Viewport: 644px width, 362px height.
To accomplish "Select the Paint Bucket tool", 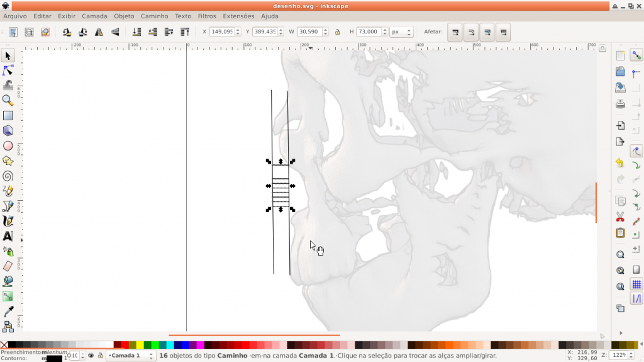I will [8, 281].
